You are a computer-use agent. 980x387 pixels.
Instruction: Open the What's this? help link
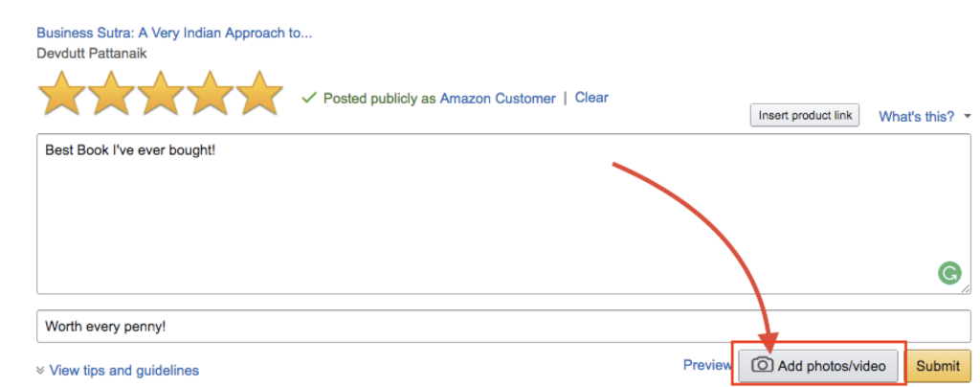916,116
